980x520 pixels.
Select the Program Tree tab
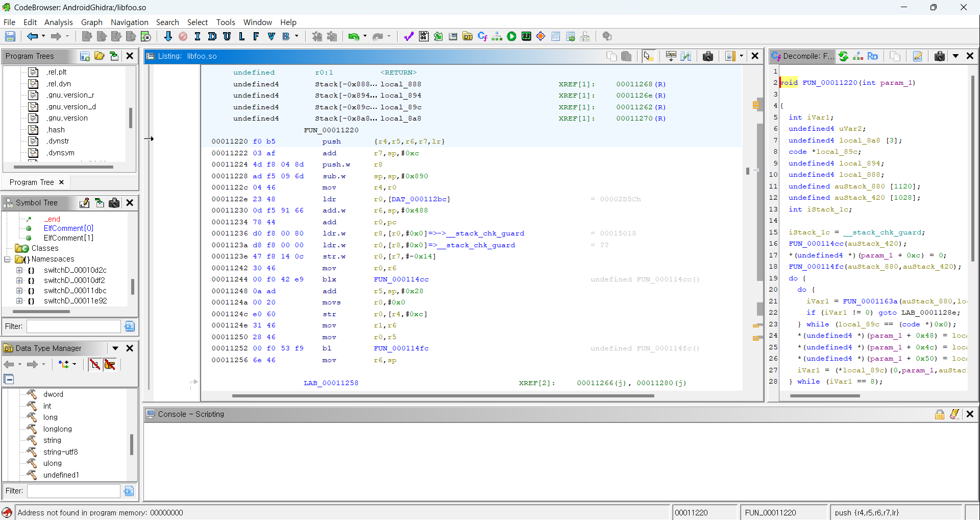pyautogui.click(x=32, y=182)
